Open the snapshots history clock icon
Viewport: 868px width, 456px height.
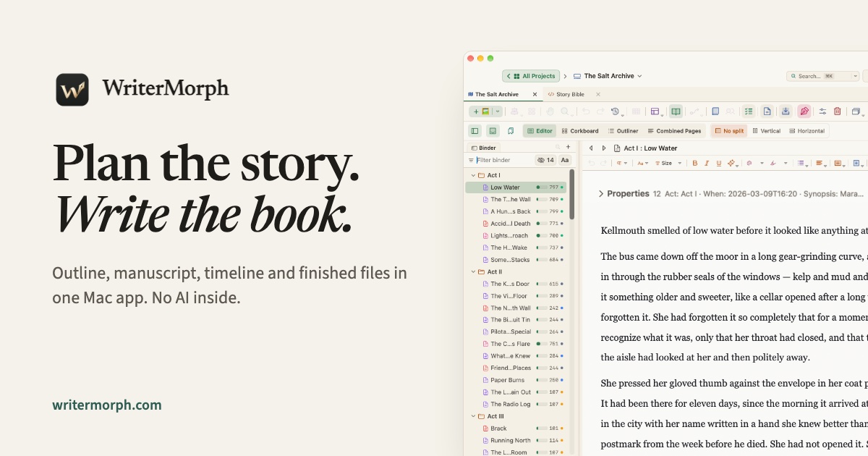[x=616, y=111]
